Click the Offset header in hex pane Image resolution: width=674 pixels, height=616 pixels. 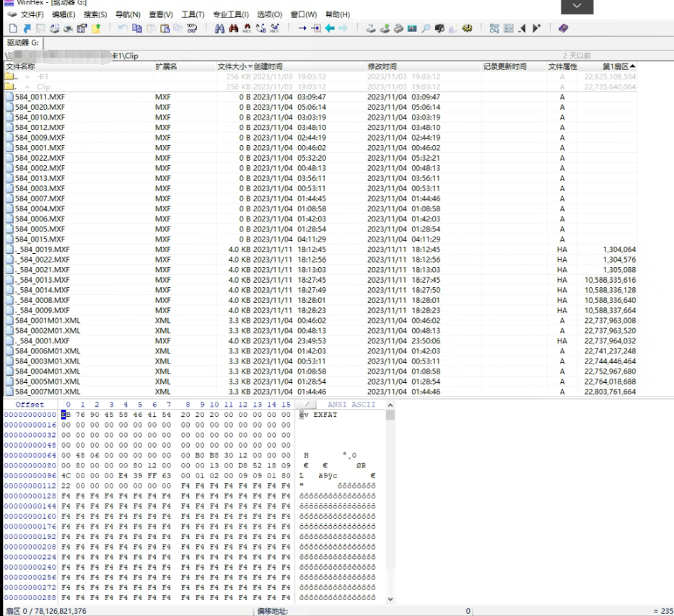click(x=30, y=404)
